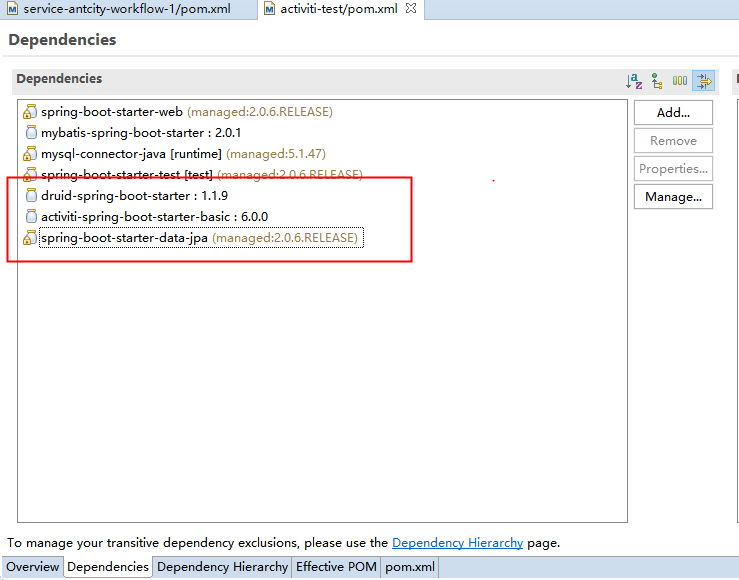Click the Maven icon on activiti-test tab

pos(269,9)
